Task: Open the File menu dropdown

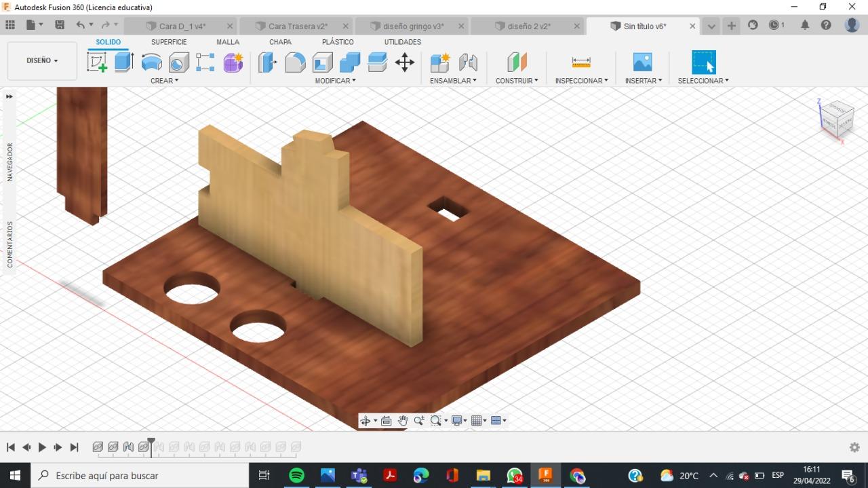Action: [x=34, y=25]
